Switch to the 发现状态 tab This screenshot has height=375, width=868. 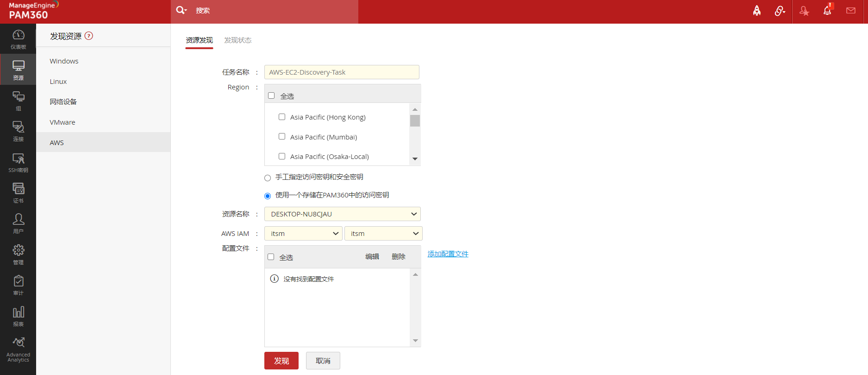(x=238, y=40)
